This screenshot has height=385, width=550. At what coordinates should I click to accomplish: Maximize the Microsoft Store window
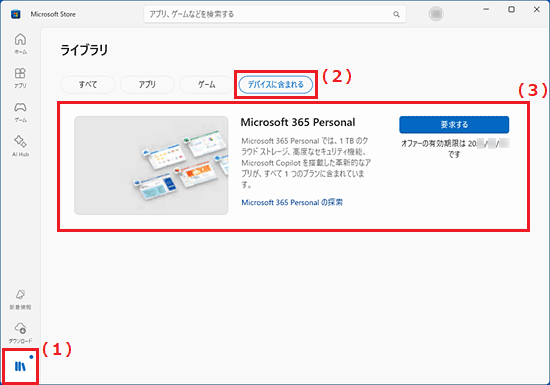click(511, 9)
